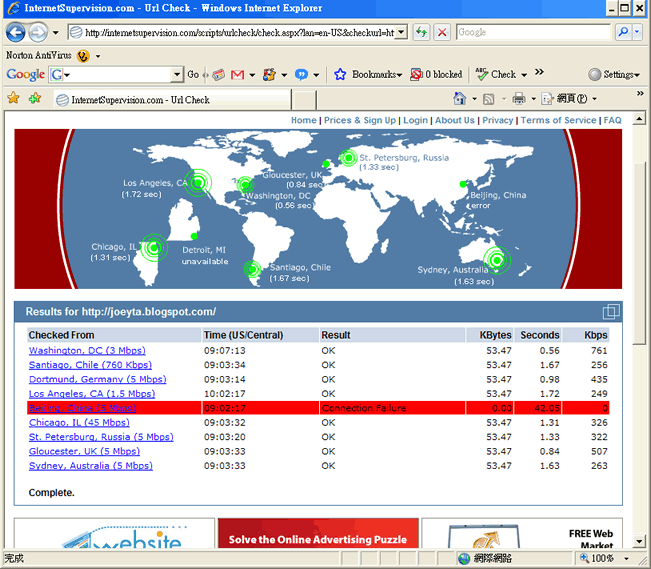This screenshot has height=569, width=651.
Task: Expand the address bar history dropdown
Action: 401,32
